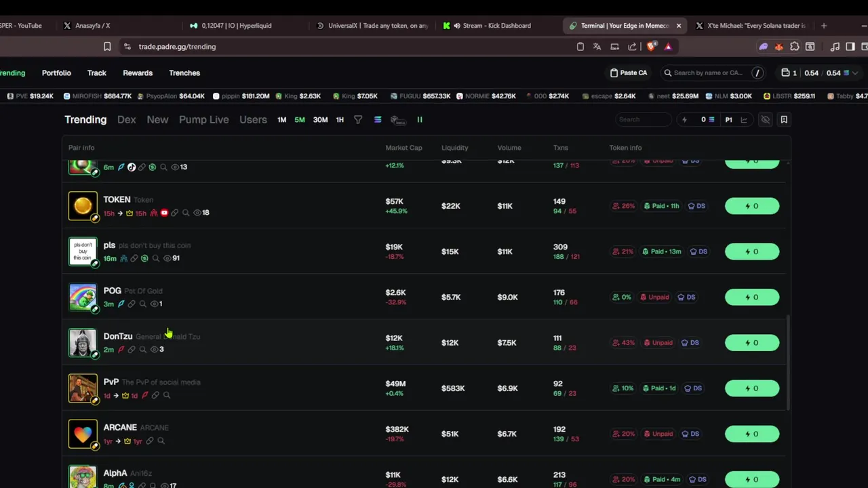Select the 1M timeframe
The image size is (868, 488).
(x=281, y=120)
